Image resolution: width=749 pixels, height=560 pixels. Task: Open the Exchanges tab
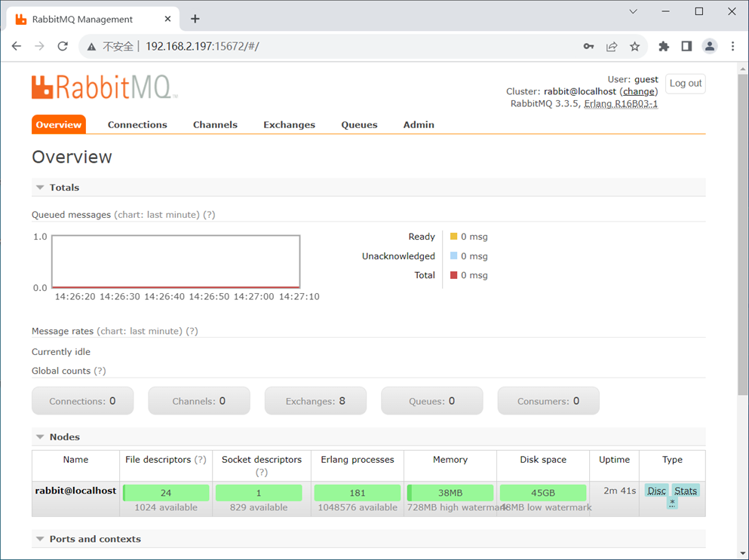pyautogui.click(x=289, y=124)
